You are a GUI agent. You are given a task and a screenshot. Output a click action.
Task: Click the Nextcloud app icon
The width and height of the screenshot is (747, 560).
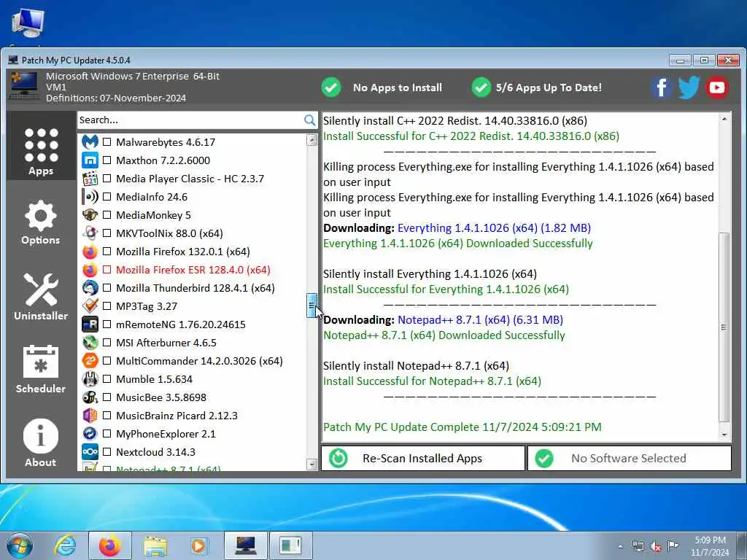(x=90, y=452)
